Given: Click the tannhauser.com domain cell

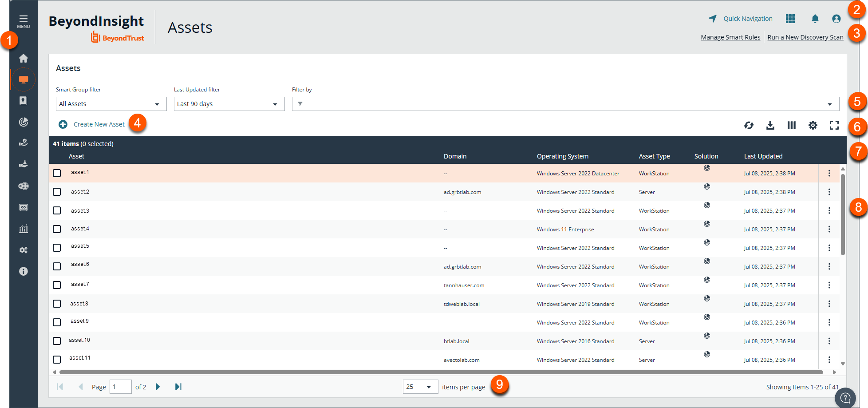Looking at the screenshot, I should pos(464,285).
